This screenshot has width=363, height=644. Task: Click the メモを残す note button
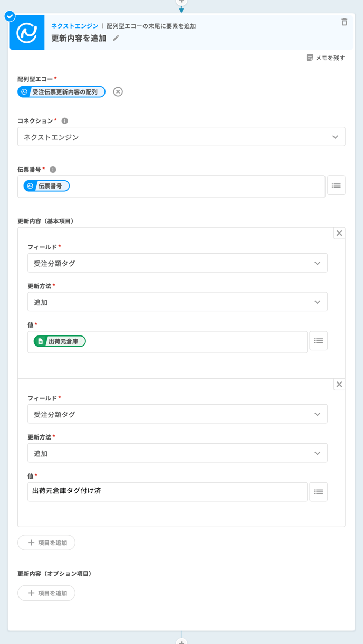[x=326, y=58]
